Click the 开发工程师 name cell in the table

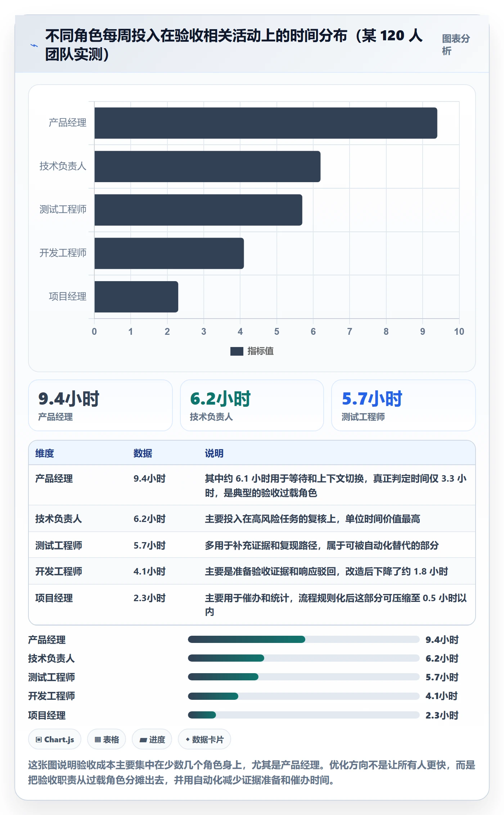[59, 571]
